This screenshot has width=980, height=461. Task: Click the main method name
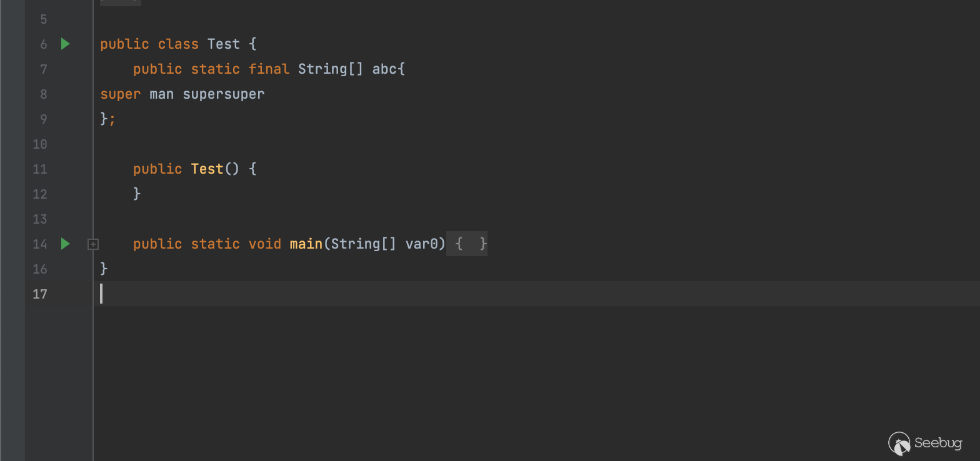[306, 244]
